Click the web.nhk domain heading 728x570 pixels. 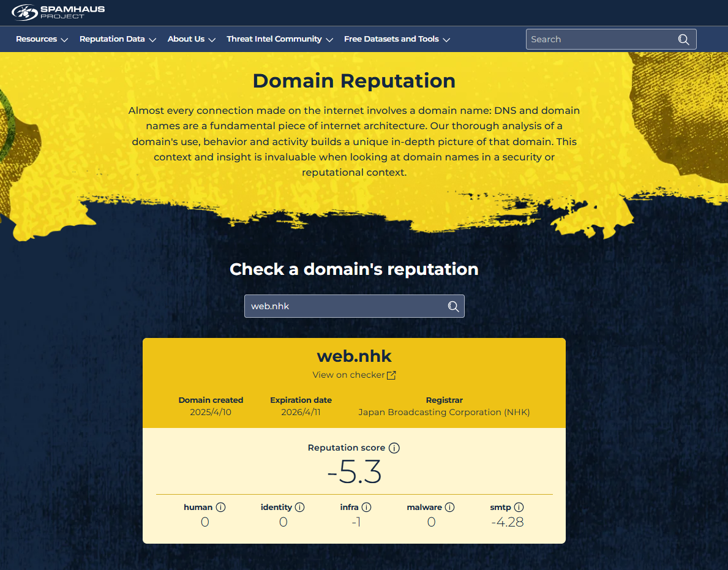(x=354, y=356)
